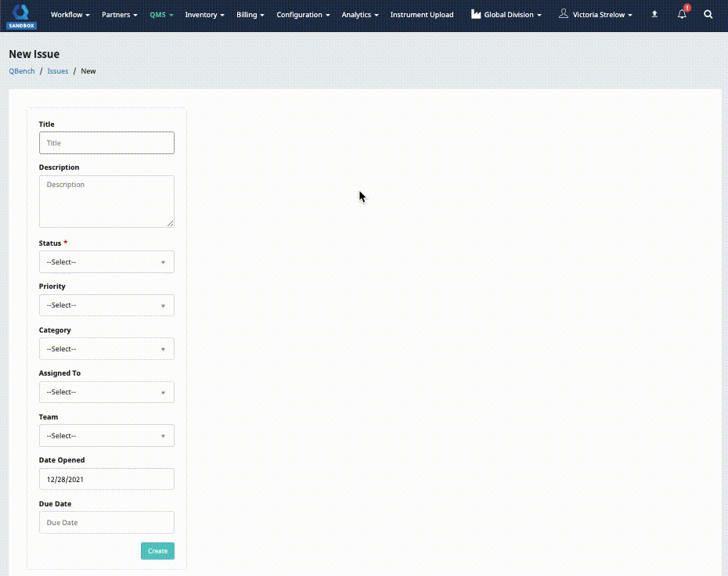
Task: Open the Category select dropdown
Action: coord(106,348)
